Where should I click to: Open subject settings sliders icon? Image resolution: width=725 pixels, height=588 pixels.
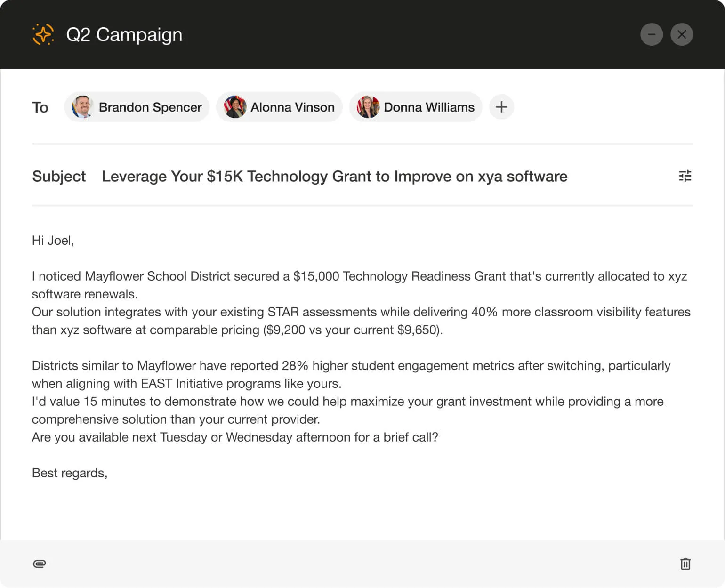click(685, 176)
